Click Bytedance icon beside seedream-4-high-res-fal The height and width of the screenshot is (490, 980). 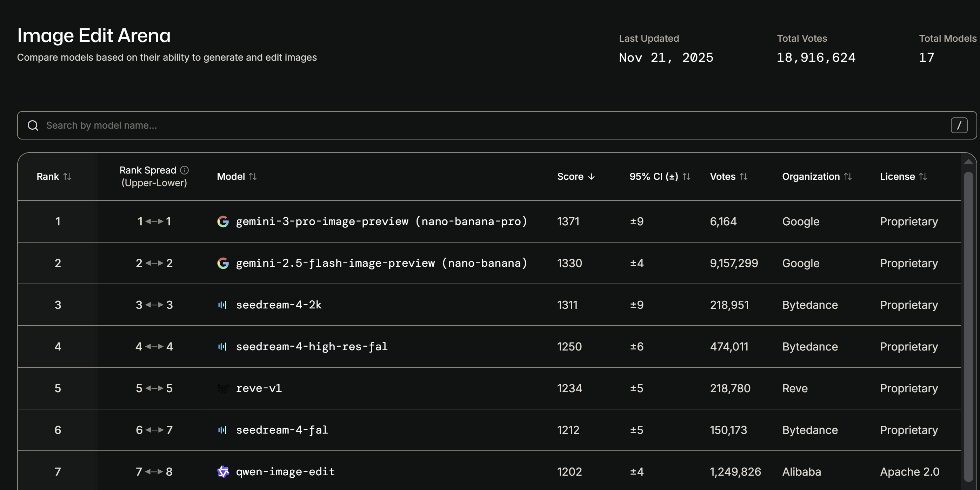[222, 347]
